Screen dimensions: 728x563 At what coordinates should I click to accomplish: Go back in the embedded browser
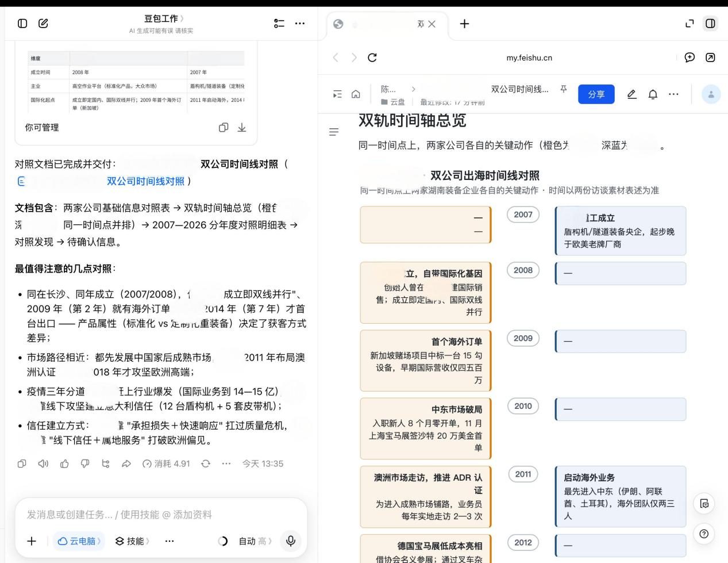[336, 58]
